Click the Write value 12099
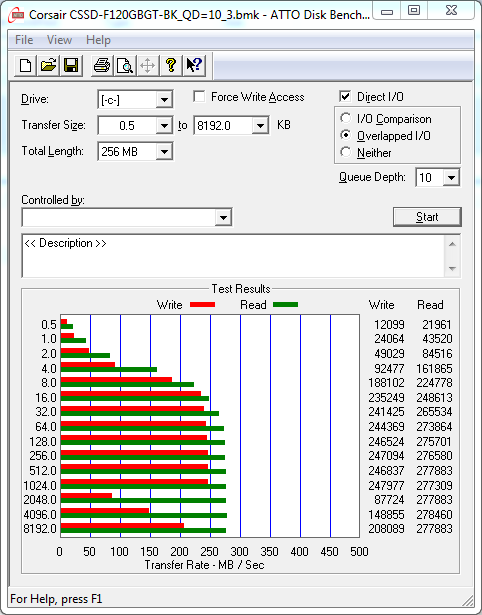This screenshot has width=482, height=615. 389,325
